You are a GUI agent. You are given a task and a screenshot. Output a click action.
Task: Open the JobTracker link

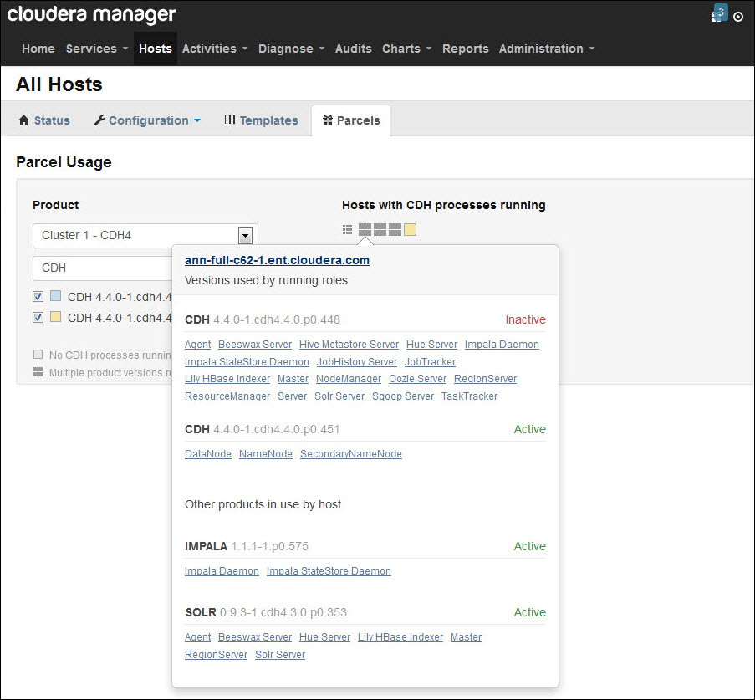[x=430, y=362]
